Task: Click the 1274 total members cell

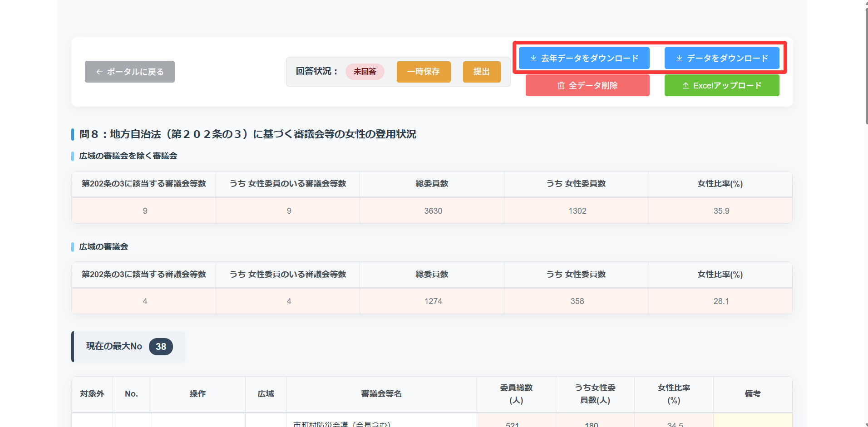Action: pos(433,301)
